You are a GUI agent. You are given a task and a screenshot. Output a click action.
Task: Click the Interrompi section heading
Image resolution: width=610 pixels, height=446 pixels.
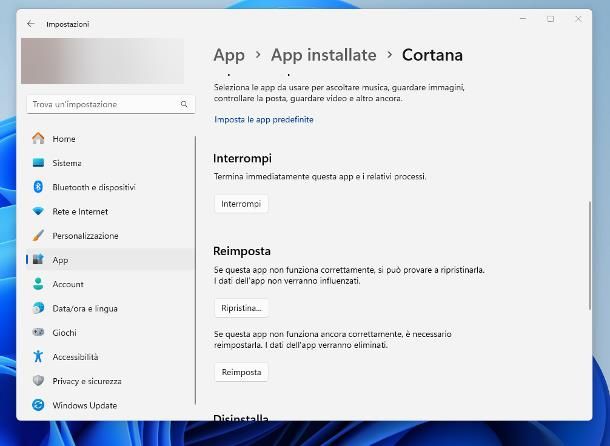tap(242, 158)
